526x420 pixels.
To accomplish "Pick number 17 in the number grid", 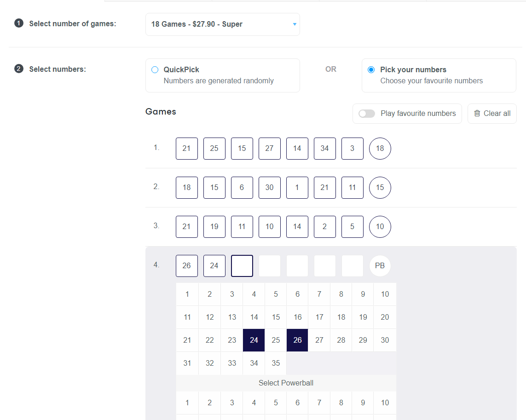I will tap(319, 317).
